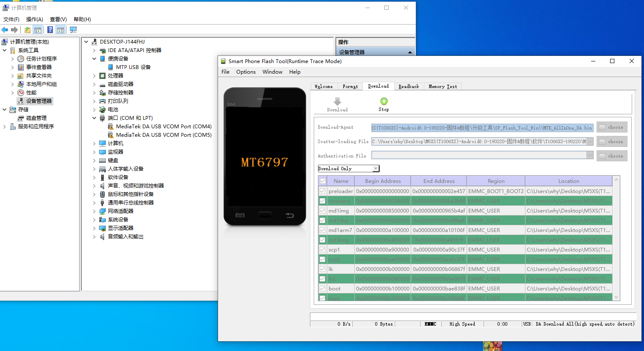Screen dimensions: 644x351
Task: Click the Download arrow icon
Action: 337,102
